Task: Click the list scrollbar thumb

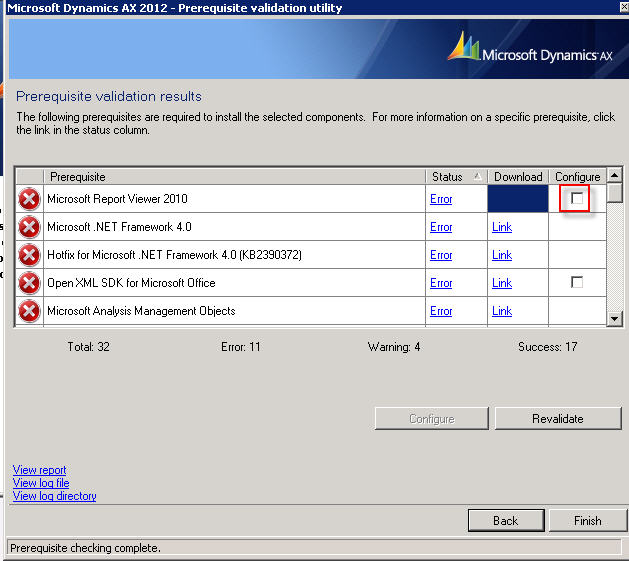Action: [615, 193]
